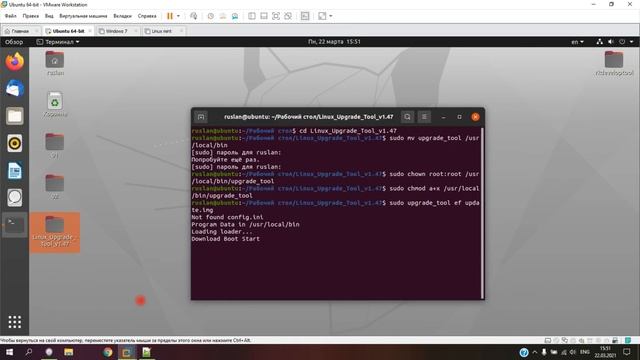This screenshot has height=360, width=640.
Task: Launch Firefox from the Ubuntu dock
Action: point(15,62)
